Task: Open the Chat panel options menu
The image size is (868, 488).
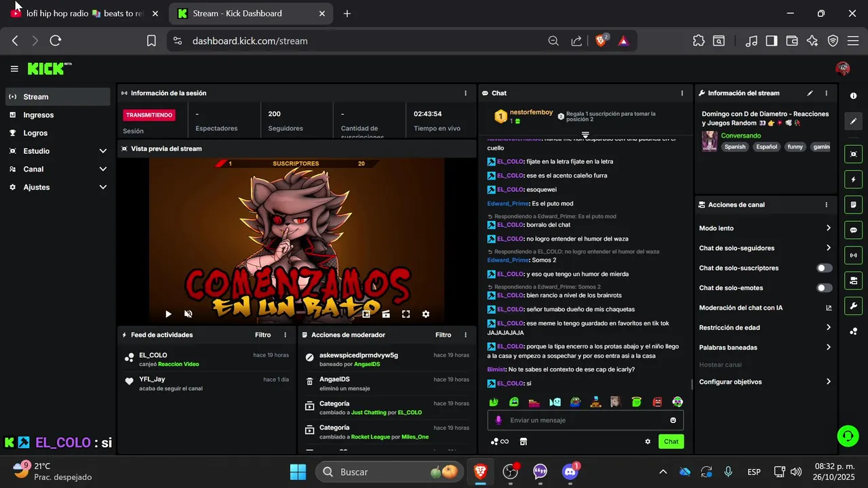Action: (682, 93)
